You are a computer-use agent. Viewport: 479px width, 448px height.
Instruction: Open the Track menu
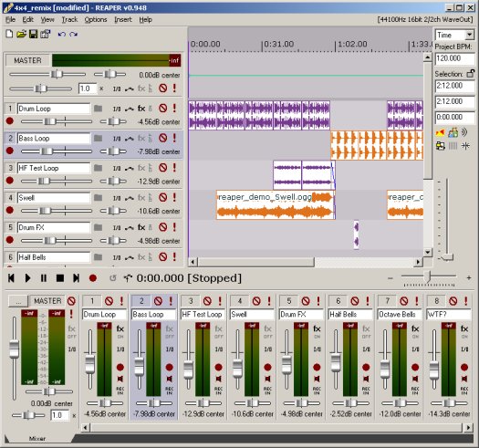[x=69, y=19]
